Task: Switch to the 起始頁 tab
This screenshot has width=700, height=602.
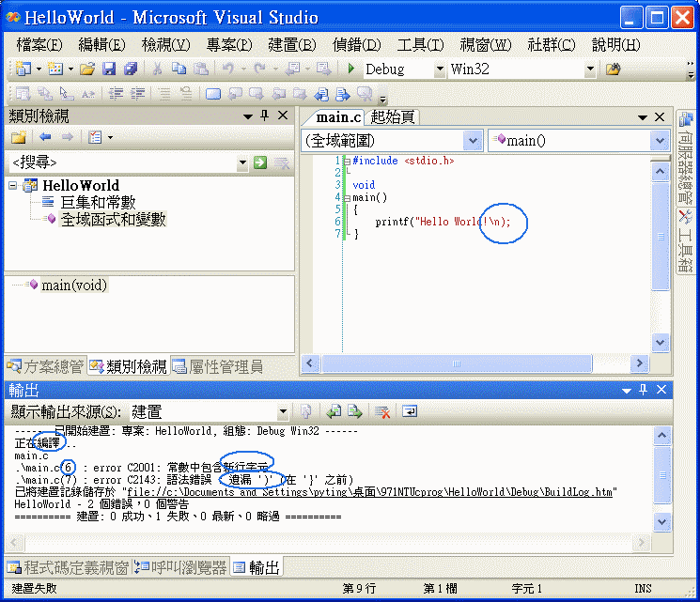Action: tap(393, 117)
